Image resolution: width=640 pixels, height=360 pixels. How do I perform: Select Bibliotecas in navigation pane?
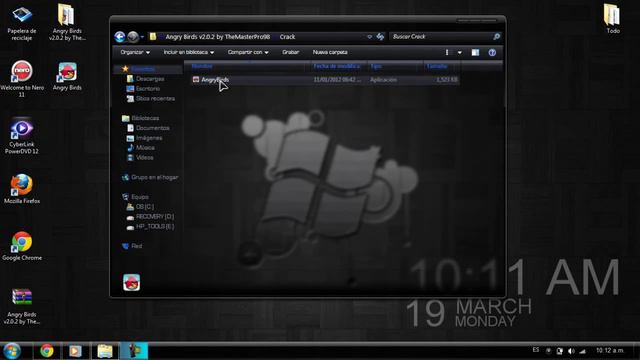pyautogui.click(x=145, y=118)
